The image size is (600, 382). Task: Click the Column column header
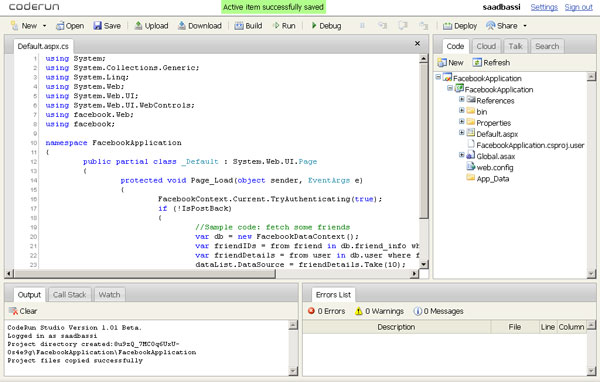click(x=571, y=327)
